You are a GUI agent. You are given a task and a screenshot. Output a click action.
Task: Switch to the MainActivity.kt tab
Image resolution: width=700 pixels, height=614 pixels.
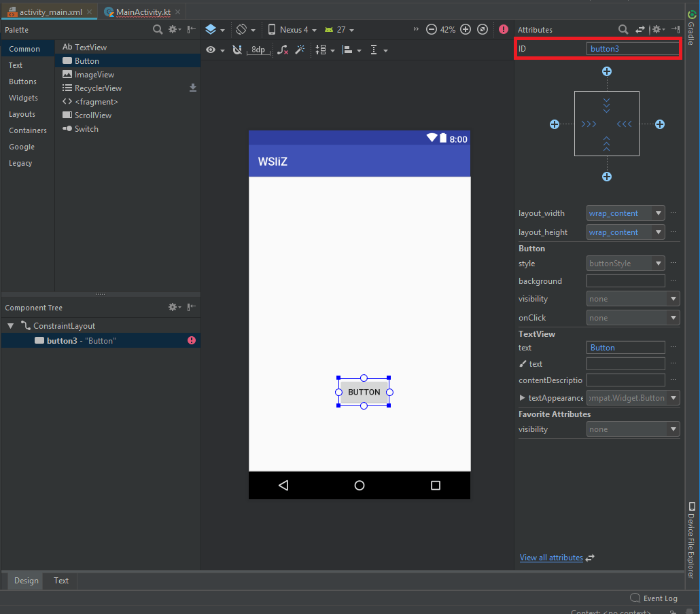[143, 12]
